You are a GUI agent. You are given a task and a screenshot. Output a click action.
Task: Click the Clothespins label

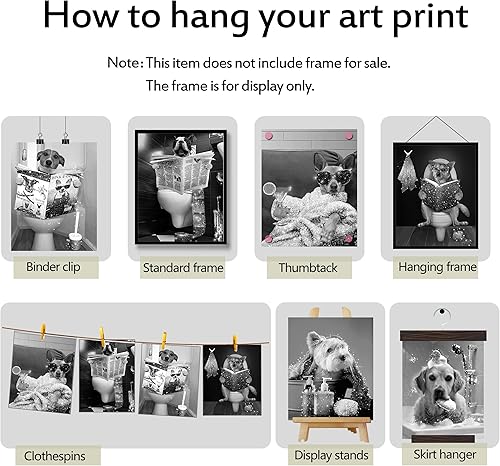tap(55, 456)
